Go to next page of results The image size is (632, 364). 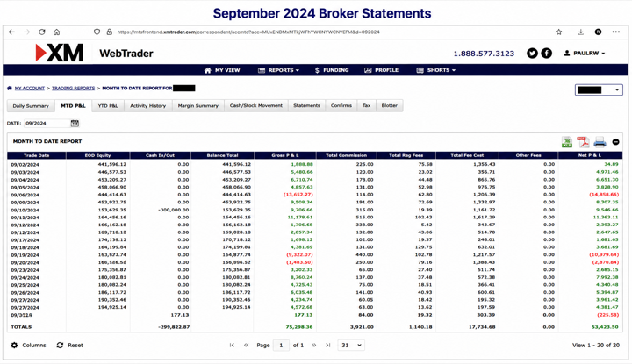[313, 345]
